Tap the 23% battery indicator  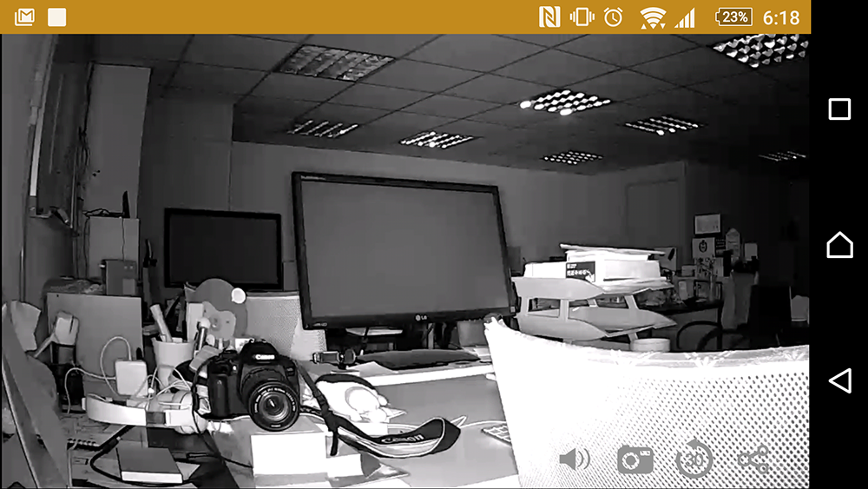[x=733, y=17]
